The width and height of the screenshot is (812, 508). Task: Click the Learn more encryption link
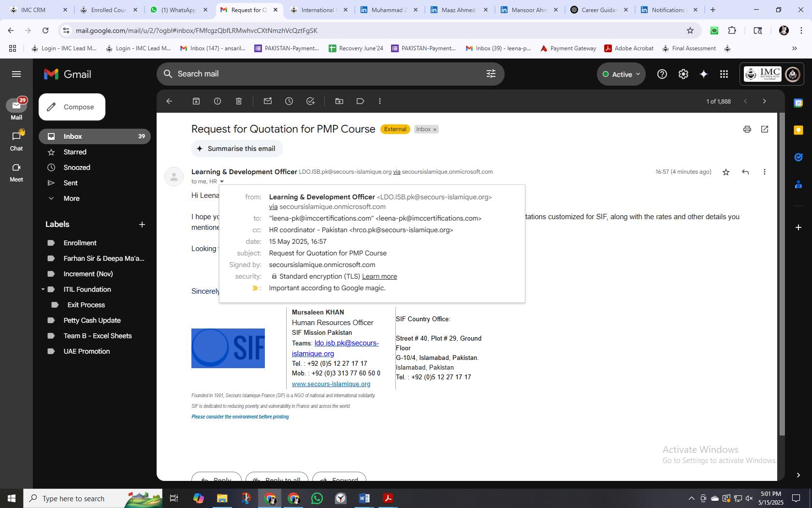tap(379, 276)
